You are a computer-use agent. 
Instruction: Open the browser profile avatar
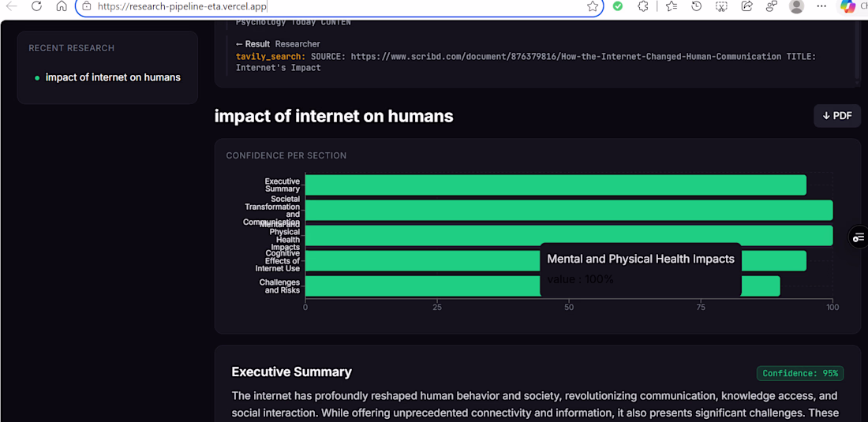pyautogui.click(x=797, y=6)
